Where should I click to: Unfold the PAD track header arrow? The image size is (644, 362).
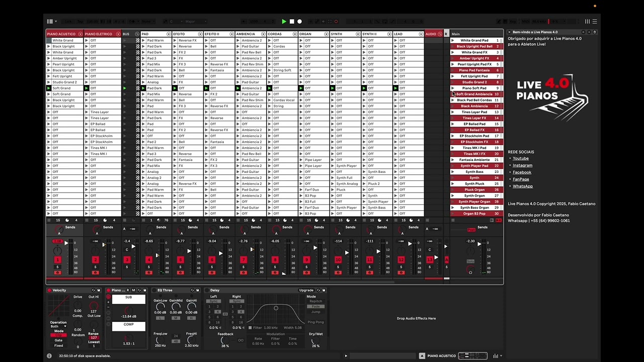(x=169, y=34)
